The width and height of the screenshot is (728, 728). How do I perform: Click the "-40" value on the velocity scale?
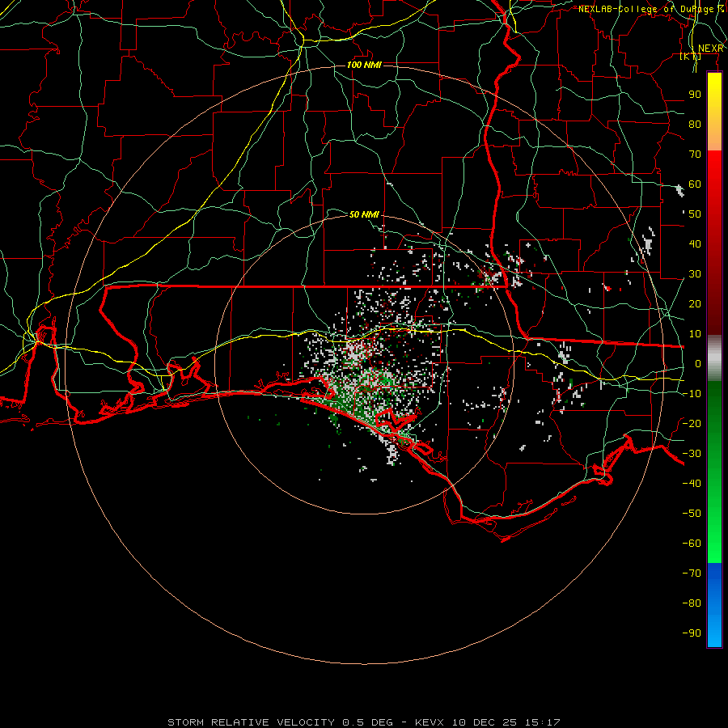(692, 484)
